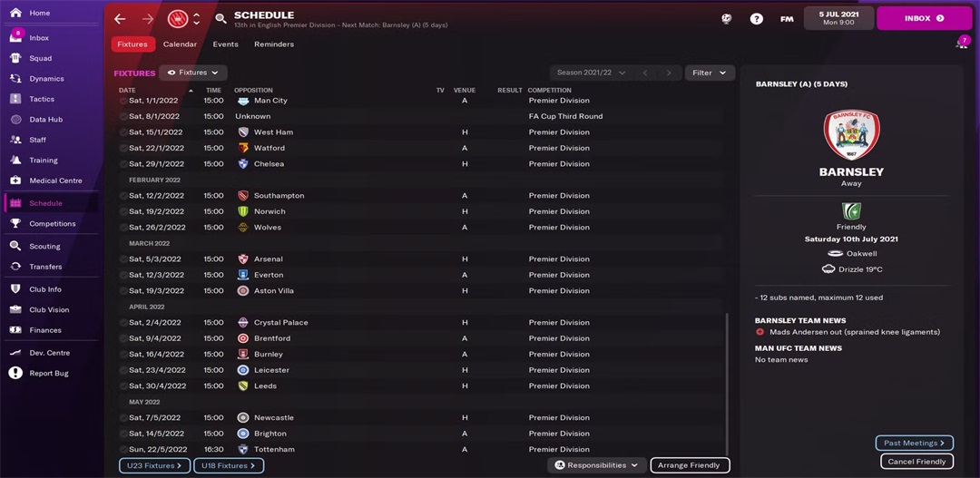The width and height of the screenshot is (980, 478).
Task: Expand the Fixtures view dropdown
Action: [193, 73]
